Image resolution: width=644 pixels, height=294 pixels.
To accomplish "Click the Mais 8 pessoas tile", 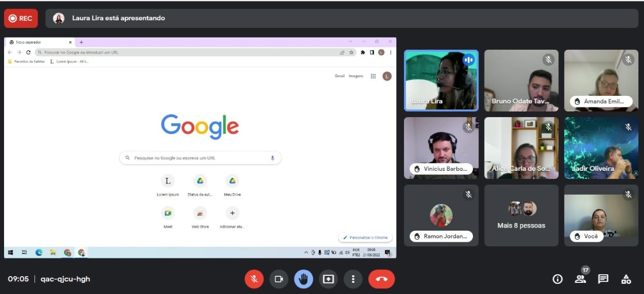I will (x=521, y=215).
